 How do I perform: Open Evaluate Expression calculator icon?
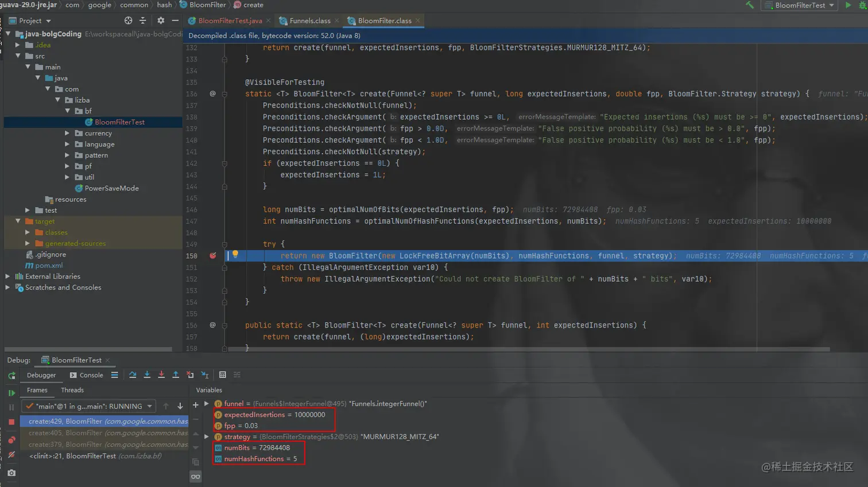(223, 375)
